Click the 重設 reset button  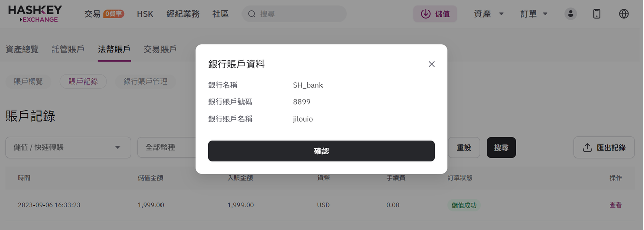464,147
